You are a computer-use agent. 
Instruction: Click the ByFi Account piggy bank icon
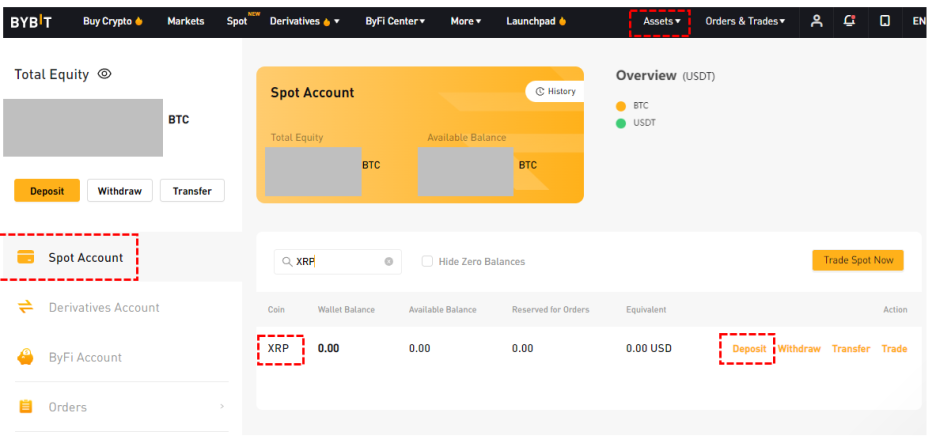(25, 357)
